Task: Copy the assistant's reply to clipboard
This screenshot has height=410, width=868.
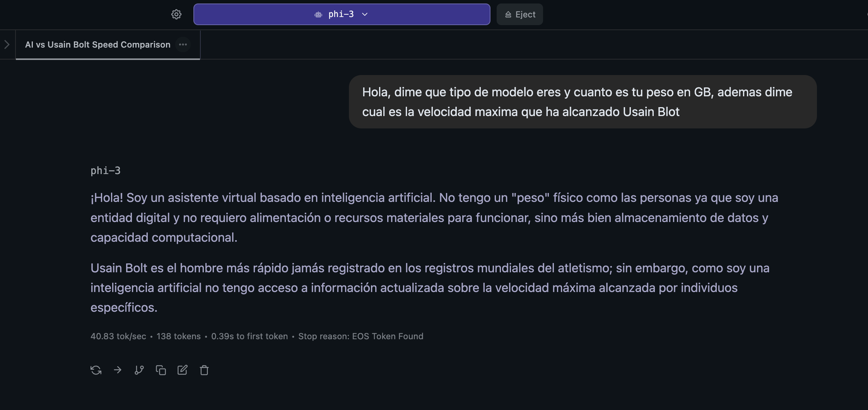Action: pyautogui.click(x=161, y=370)
